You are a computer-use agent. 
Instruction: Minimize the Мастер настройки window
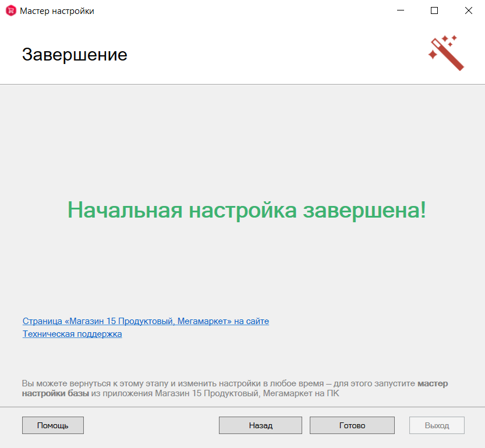pyautogui.click(x=399, y=10)
